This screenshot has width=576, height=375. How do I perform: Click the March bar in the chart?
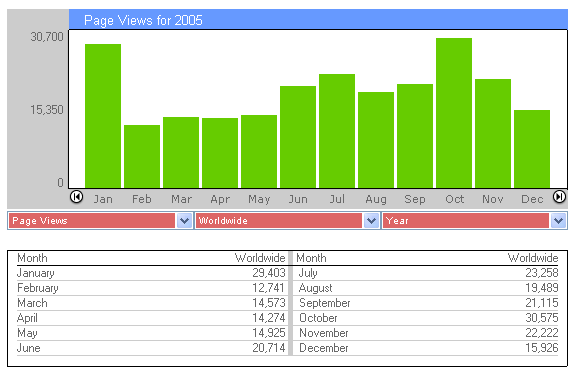pyautogui.click(x=181, y=152)
